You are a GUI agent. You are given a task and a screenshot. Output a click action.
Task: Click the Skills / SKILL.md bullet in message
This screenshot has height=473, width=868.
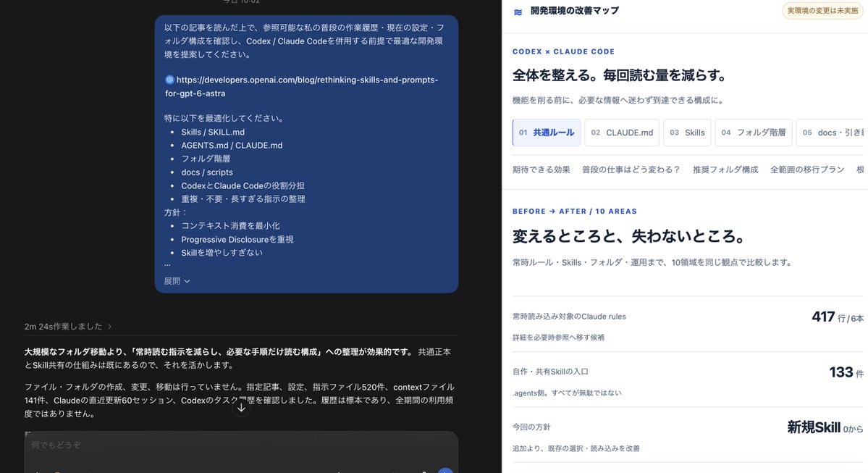(x=213, y=132)
